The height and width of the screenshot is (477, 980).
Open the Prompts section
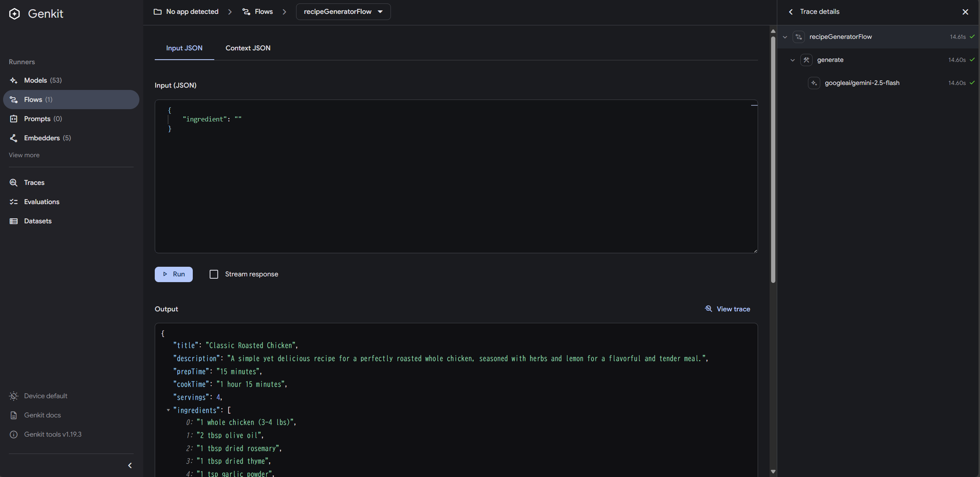pyautogui.click(x=37, y=119)
